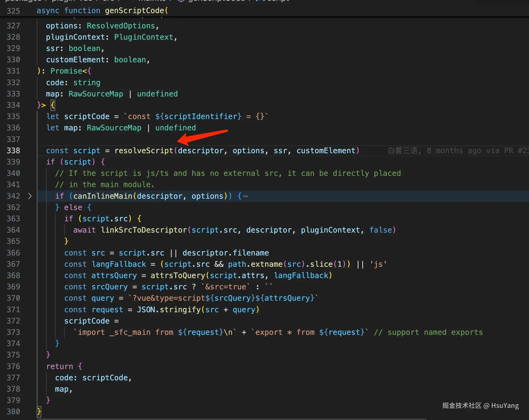Click the else keyword on line 362
Viewport: 529px width, 420px height.
click(73, 207)
